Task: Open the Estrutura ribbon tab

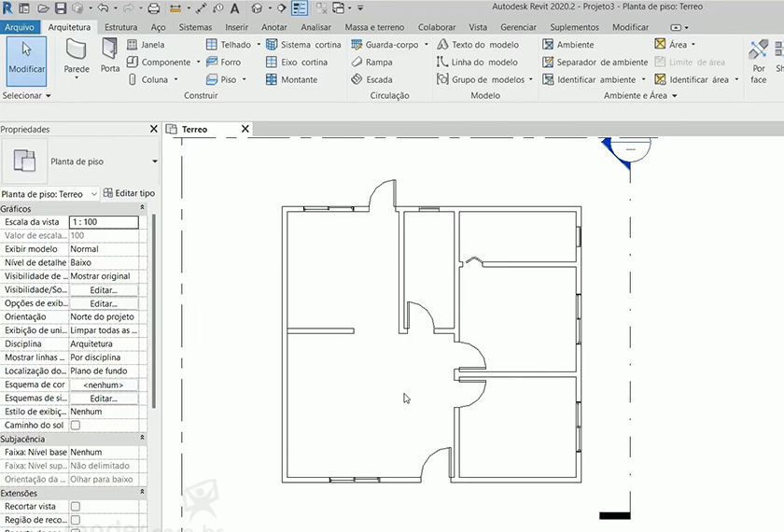Action: point(120,27)
